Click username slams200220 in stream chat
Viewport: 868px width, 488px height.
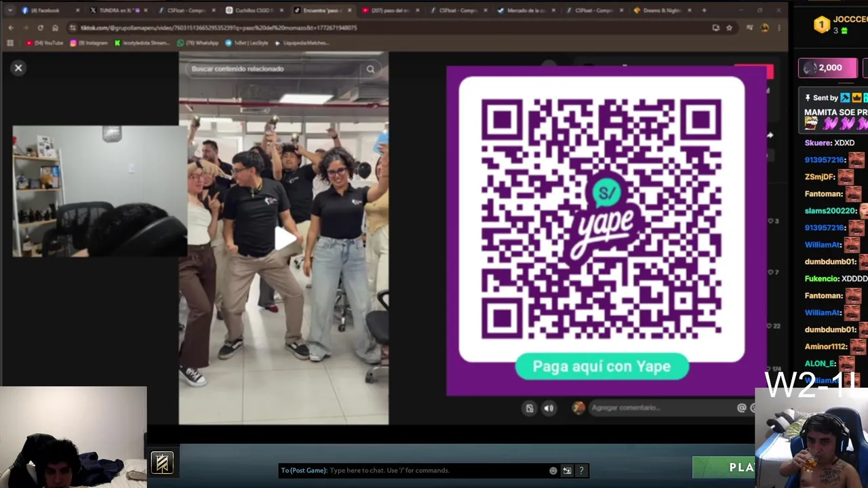(x=831, y=211)
